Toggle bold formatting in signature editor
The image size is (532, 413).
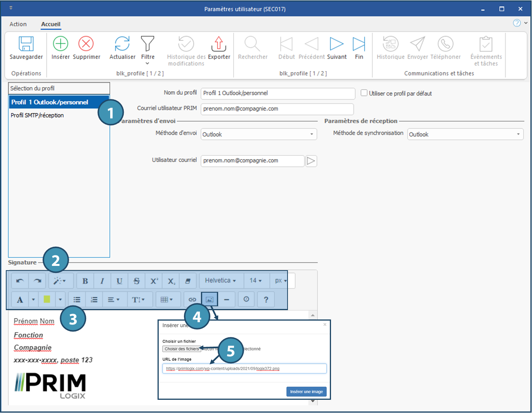pos(85,281)
